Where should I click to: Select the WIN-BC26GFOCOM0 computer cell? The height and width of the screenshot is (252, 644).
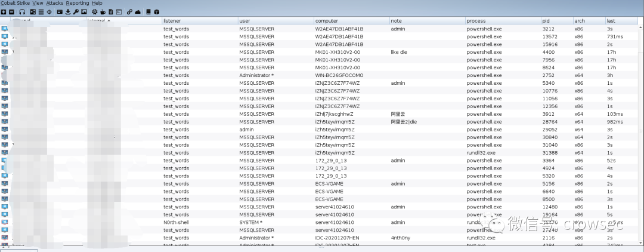(x=339, y=75)
